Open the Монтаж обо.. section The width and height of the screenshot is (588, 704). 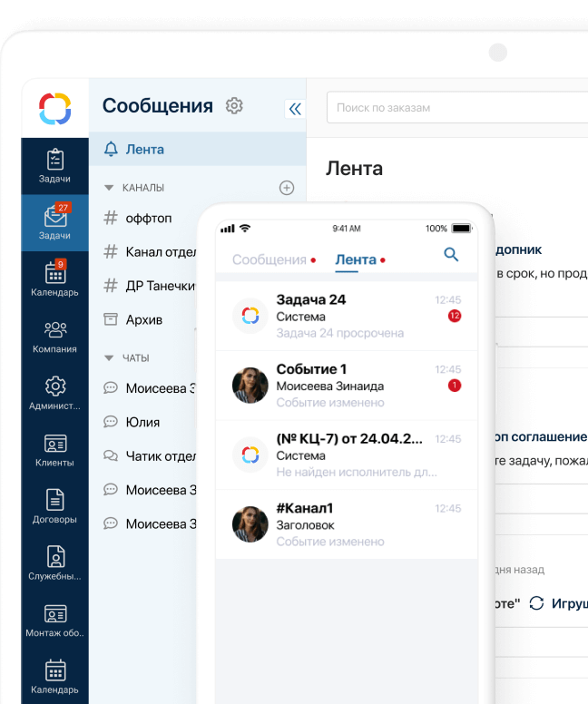(x=54, y=620)
